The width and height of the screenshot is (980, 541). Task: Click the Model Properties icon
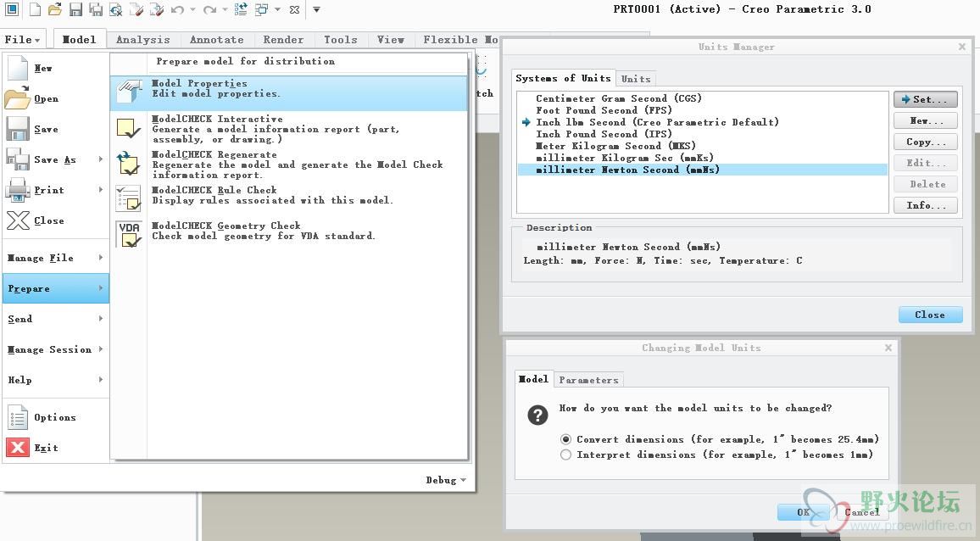tap(130, 92)
